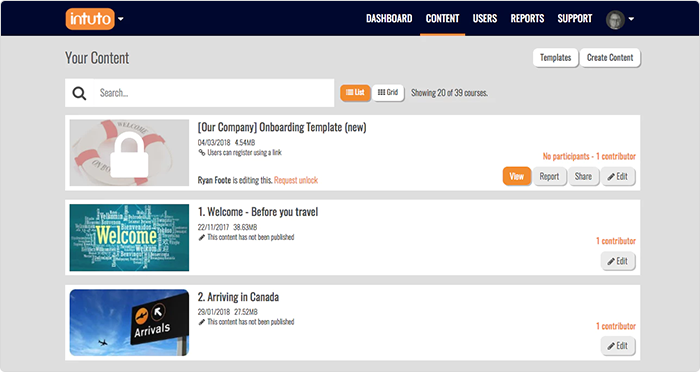Open the Dashboard menu item
This screenshot has height=372, width=700.
tap(389, 19)
